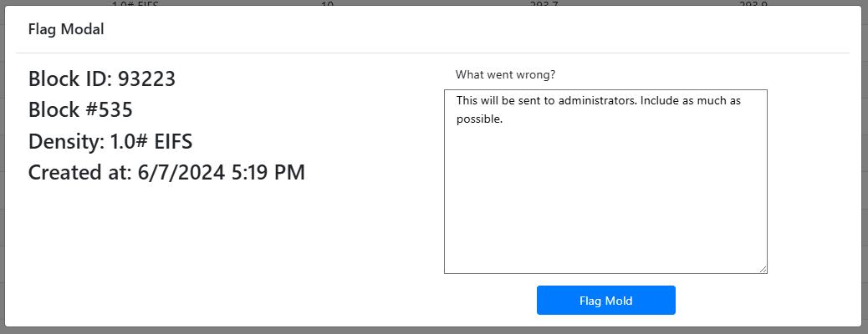Click the dimmed backdrop below the modal
Viewport: 868px width, 334px height.
(x=434, y=331)
